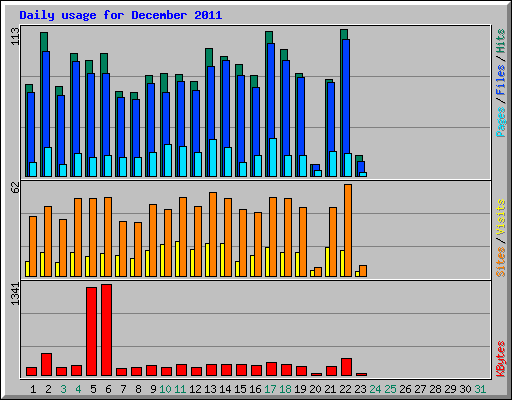
Task: Click the cyan Pages bar for day 17
Action: pos(273,157)
